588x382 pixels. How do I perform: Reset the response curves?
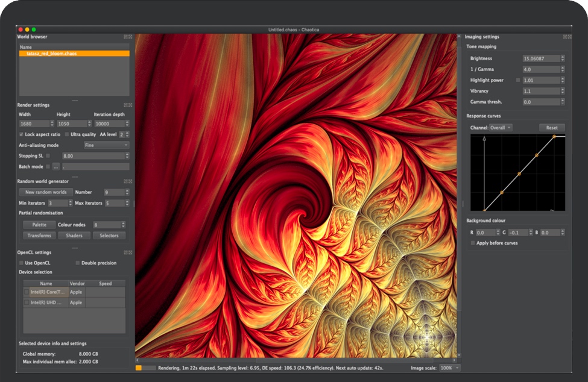click(x=552, y=128)
